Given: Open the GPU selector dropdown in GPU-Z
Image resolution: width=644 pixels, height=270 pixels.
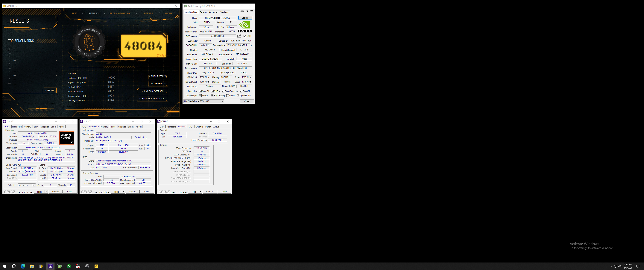Looking at the screenshot, I should [x=203, y=101].
